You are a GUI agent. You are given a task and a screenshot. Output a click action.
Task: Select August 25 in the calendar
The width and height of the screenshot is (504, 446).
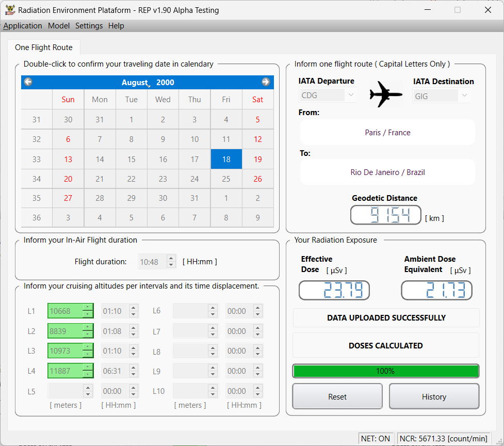pyautogui.click(x=226, y=179)
